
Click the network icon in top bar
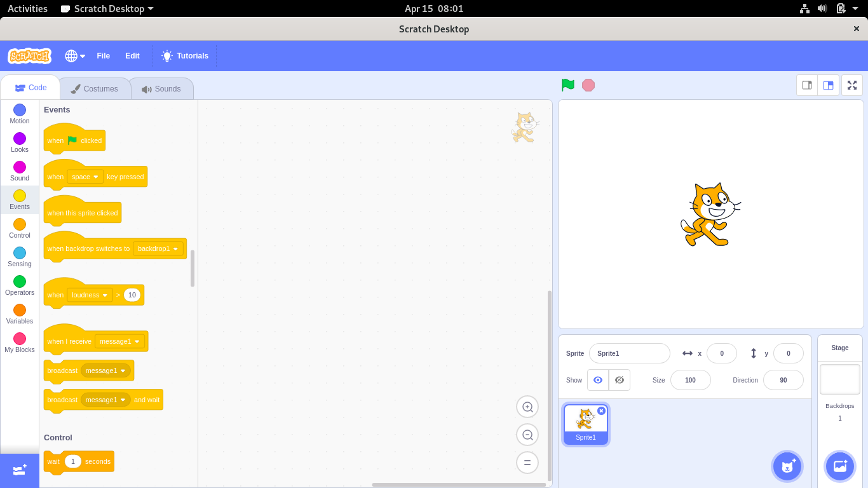804,8
